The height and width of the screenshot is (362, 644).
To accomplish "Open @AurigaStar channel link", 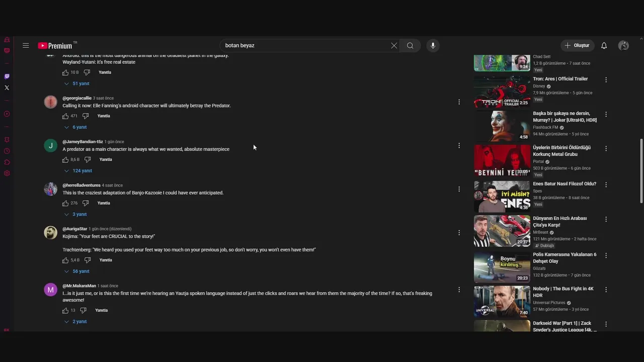I will [x=75, y=229].
